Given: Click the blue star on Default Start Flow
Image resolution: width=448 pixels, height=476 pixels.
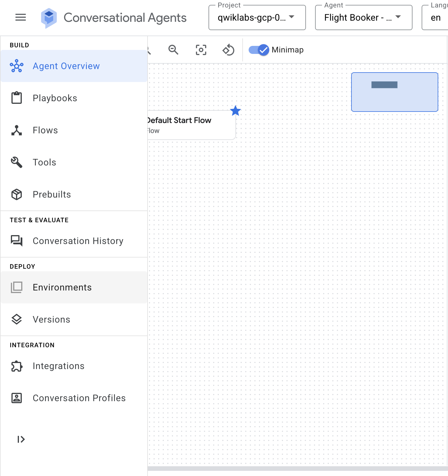Looking at the screenshot, I should point(235,111).
